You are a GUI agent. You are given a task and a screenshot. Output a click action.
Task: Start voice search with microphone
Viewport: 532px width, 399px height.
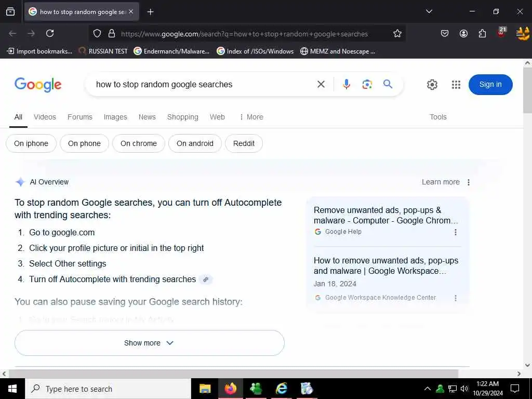point(346,84)
